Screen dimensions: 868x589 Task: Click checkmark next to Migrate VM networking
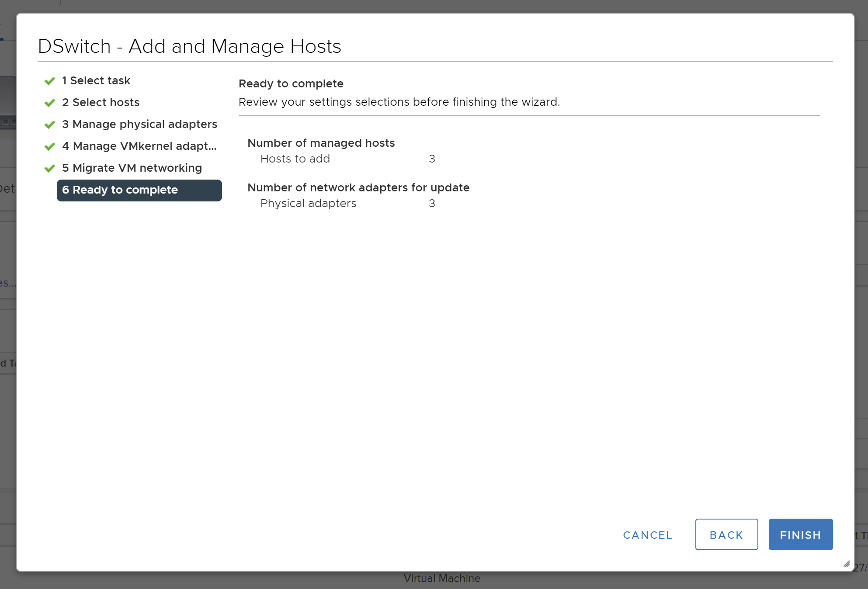pyautogui.click(x=50, y=168)
